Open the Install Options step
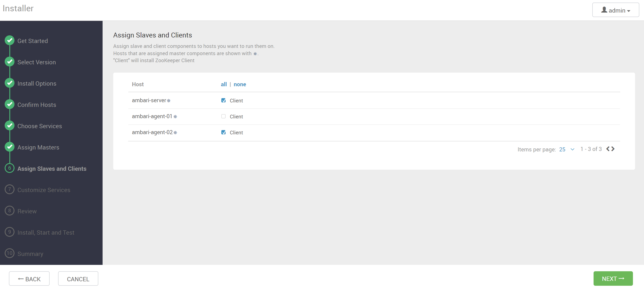This screenshot has height=290, width=644. click(37, 83)
